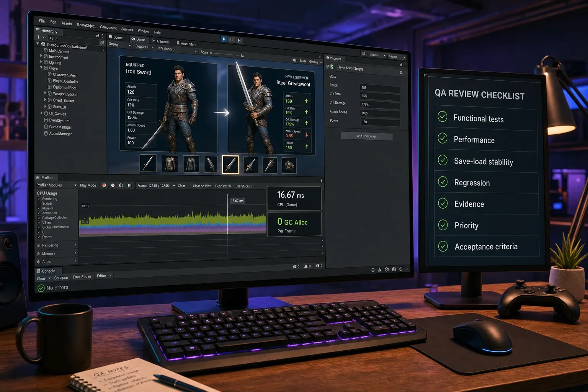Select the highlighted greatsword inventory slot
The width and height of the screenshot is (588, 392).
point(230,165)
